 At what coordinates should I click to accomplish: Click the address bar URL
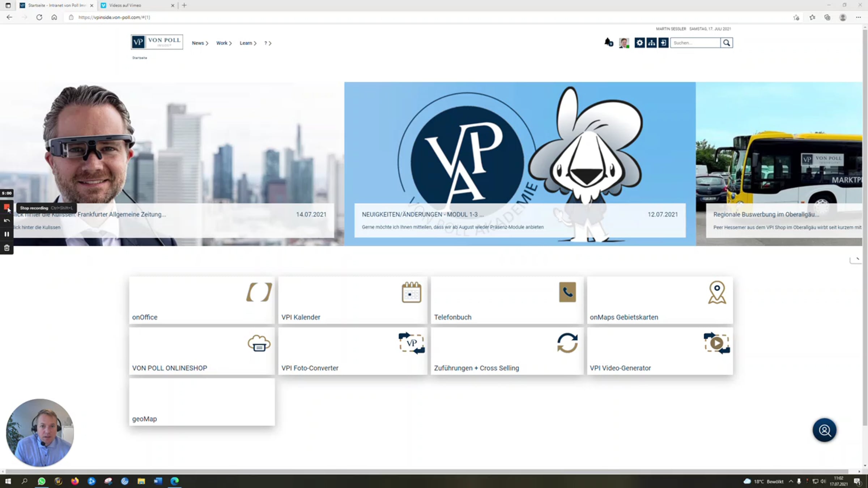tap(114, 17)
